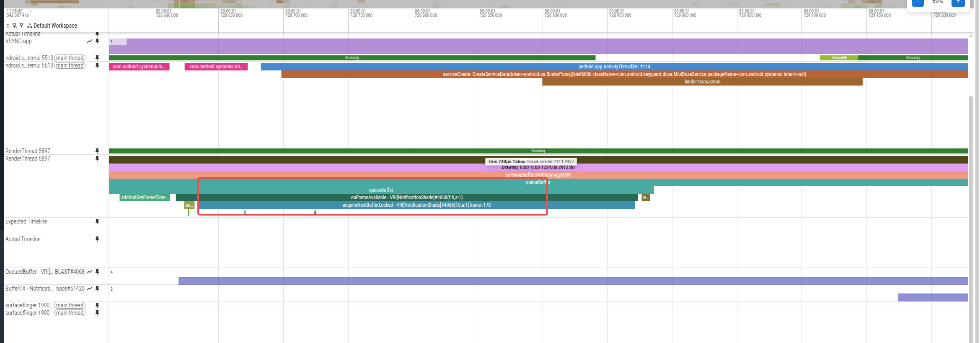Open chart options for VSYNC-app track
The image size is (980, 343).
tap(89, 41)
